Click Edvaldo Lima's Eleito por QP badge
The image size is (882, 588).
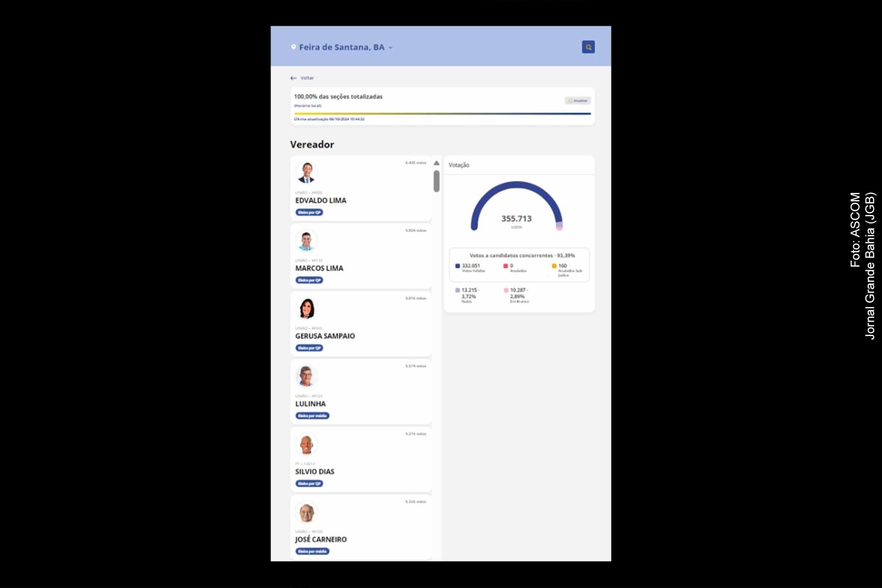(309, 213)
